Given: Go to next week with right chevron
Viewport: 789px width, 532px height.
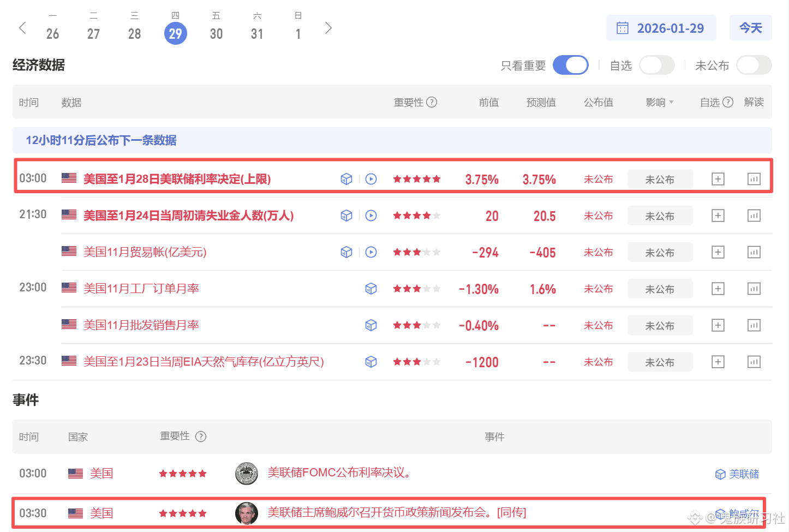Looking at the screenshot, I should click(x=328, y=28).
